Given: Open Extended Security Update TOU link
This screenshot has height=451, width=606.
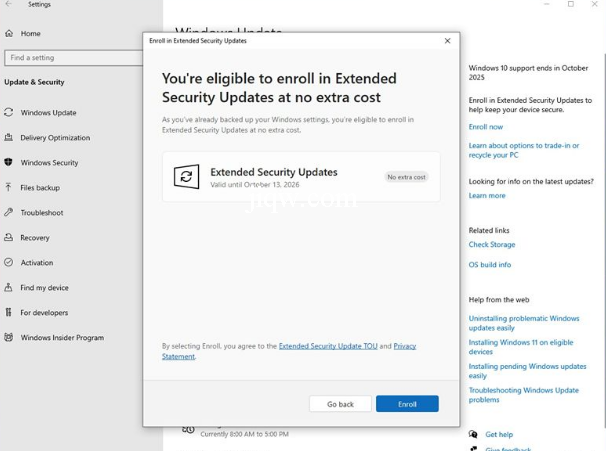Looking at the screenshot, I should pos(328,346).
